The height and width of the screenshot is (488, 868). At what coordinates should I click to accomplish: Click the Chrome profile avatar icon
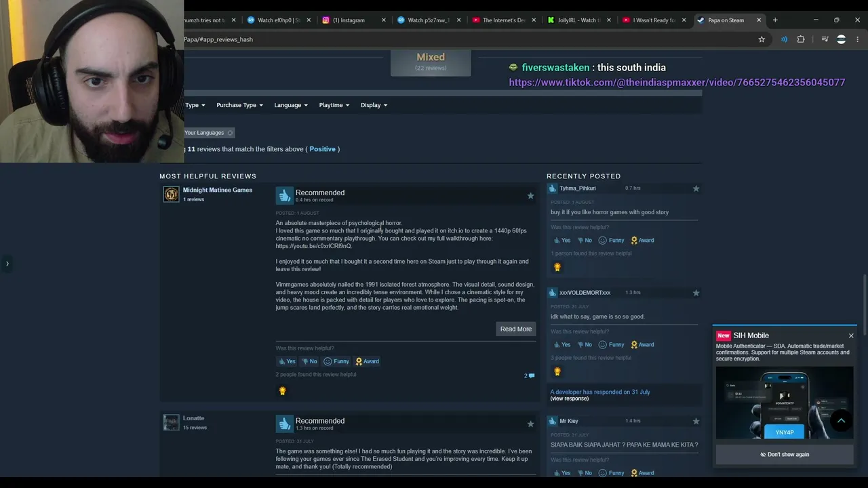842,39
